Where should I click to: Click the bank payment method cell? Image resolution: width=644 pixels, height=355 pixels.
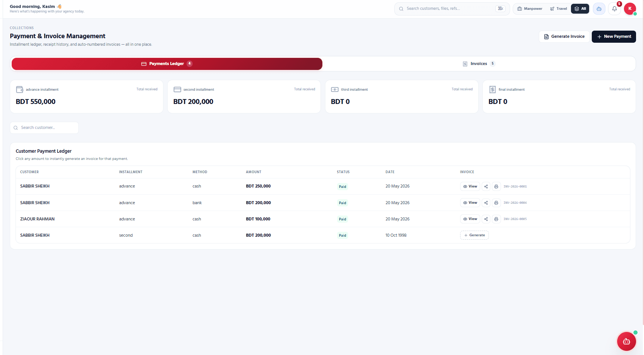click(197, 203)
